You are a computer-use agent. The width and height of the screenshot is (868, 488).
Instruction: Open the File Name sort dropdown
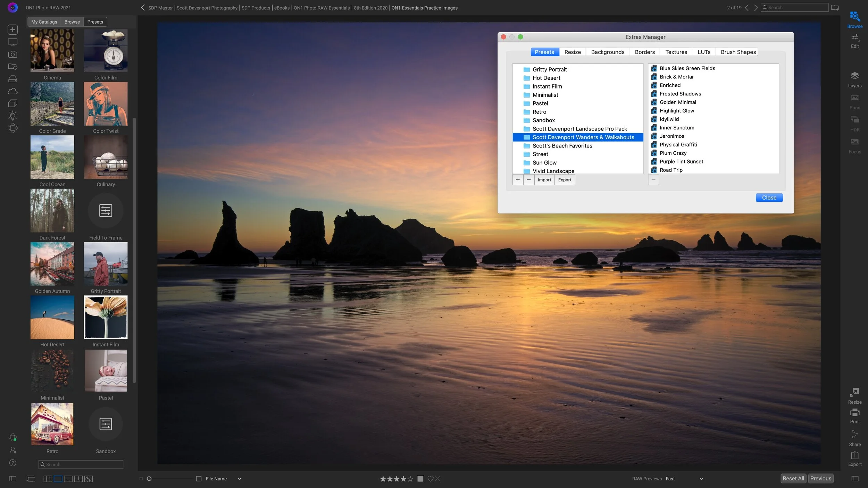pos(239,478)
